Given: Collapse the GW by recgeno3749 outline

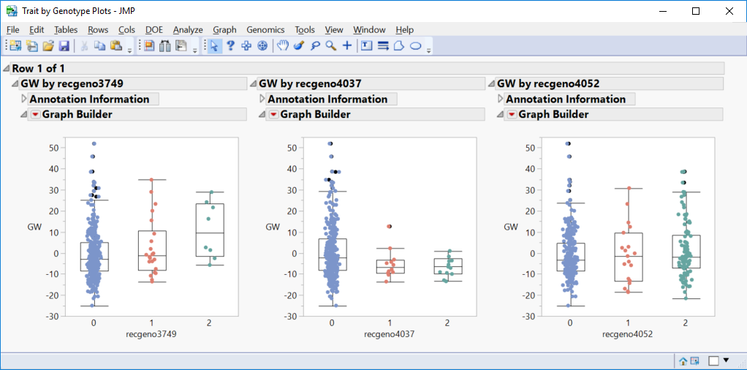Looking at the screenshot, I should pyautogui.click(x=15, y=84).
